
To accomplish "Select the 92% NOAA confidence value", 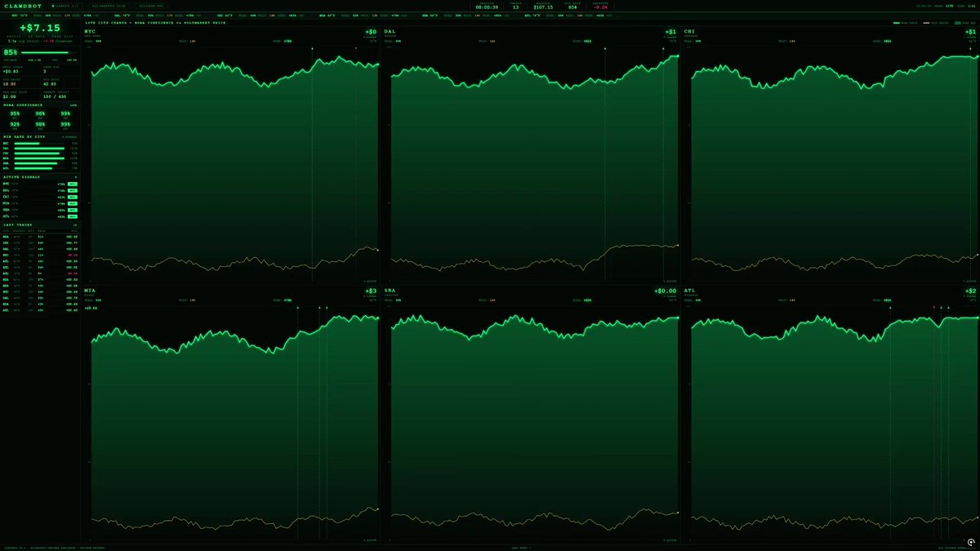I will (x=16, y=124).
